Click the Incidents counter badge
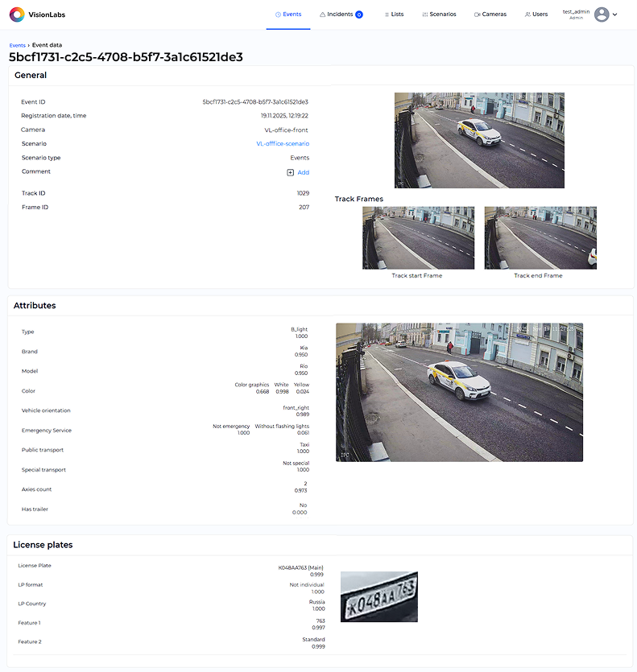Viewport: 637px width, 672px height. 359,14
